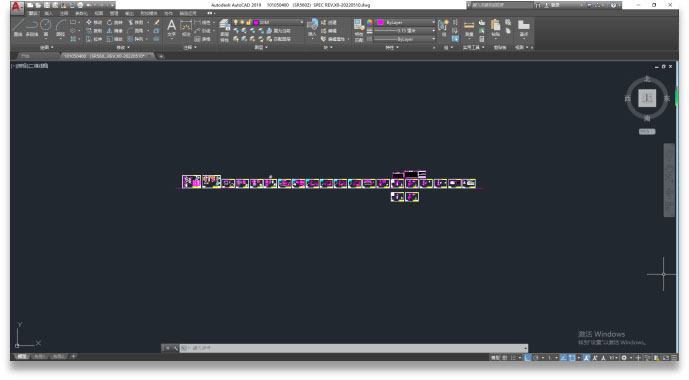Click Set Current (置为当前) layer button
The image size is (689, 380).
[279, 31]
